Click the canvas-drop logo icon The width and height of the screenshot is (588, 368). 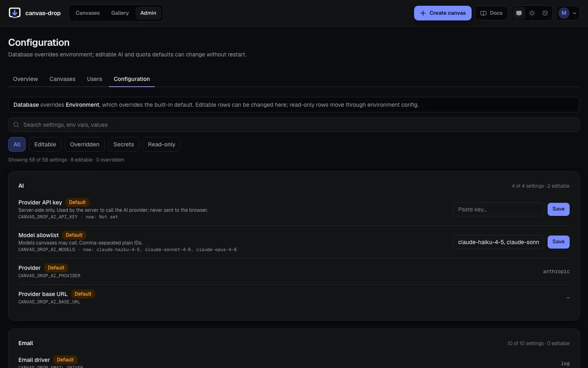point(15,13)
